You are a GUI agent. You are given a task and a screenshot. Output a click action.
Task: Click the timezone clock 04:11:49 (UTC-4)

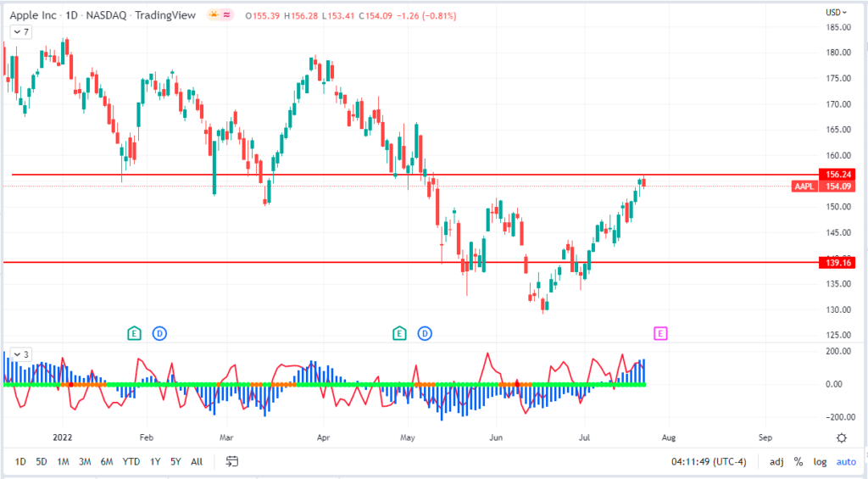tap(709, 461)
